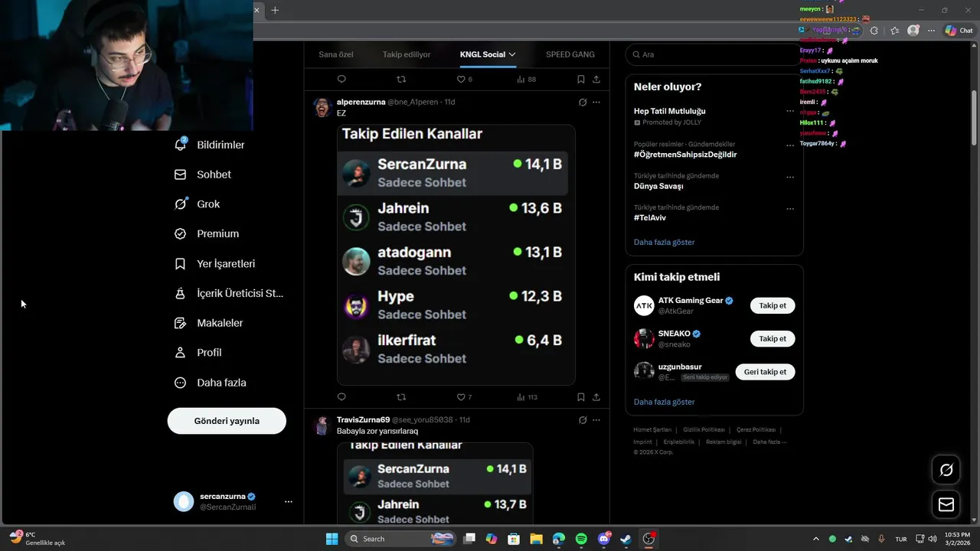Open more options on TravisZurna69's post

click(x=596, y=420)
